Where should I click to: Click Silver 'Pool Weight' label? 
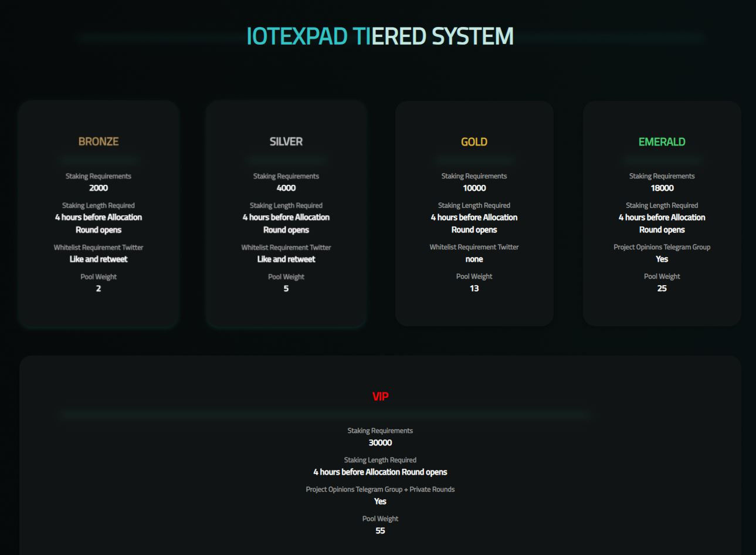coord(286,277)
